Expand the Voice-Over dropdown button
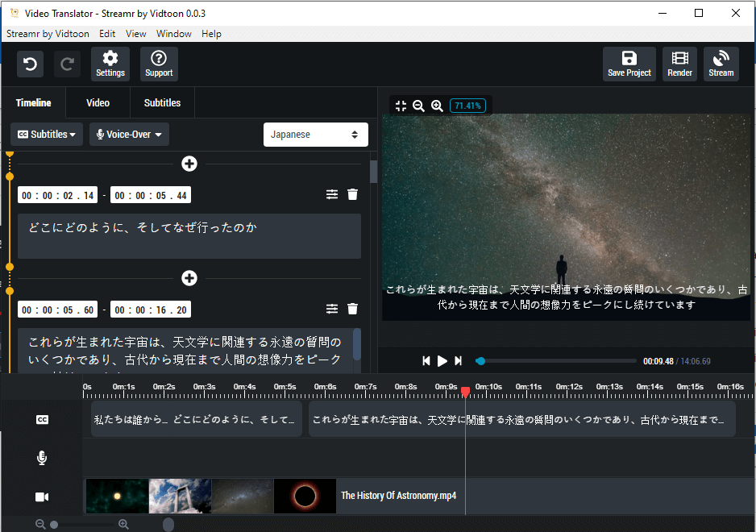 (x=129, y=134)
